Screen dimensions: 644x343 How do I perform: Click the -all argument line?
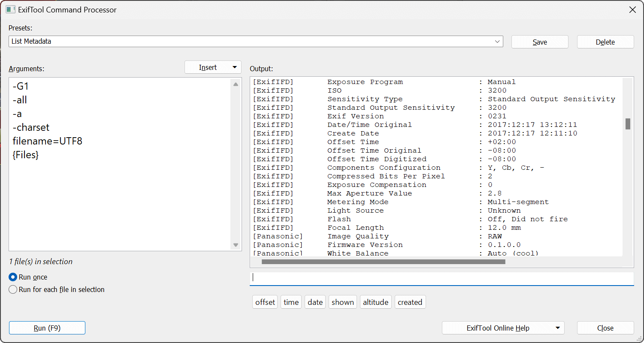20,100
